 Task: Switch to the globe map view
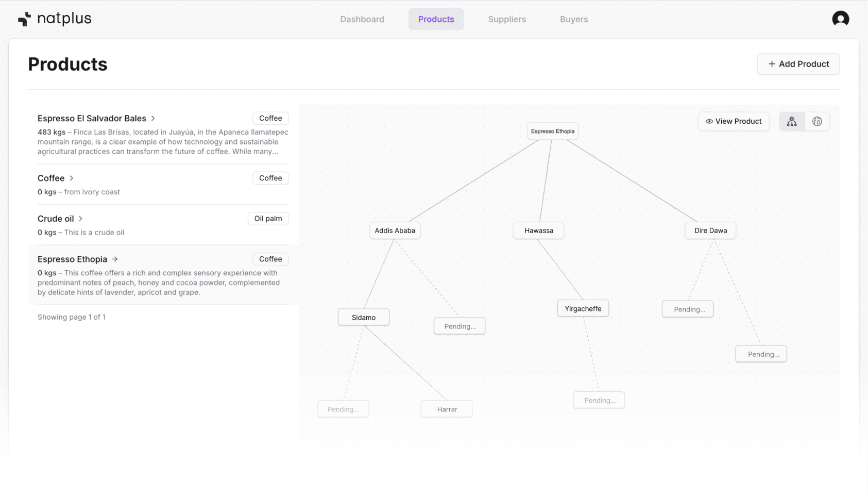pyautogui.click(x=817, y=122)
